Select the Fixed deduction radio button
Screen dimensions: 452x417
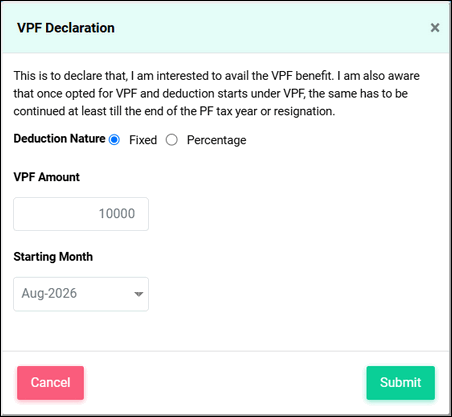click(114, 140)
